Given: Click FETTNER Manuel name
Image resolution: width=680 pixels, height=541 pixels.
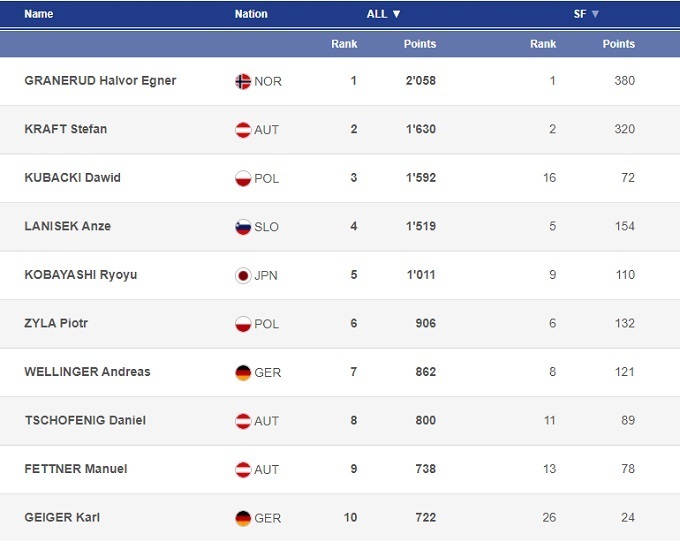Looking at the screenshot, I should pyautogui.click(x=75, y=469).
